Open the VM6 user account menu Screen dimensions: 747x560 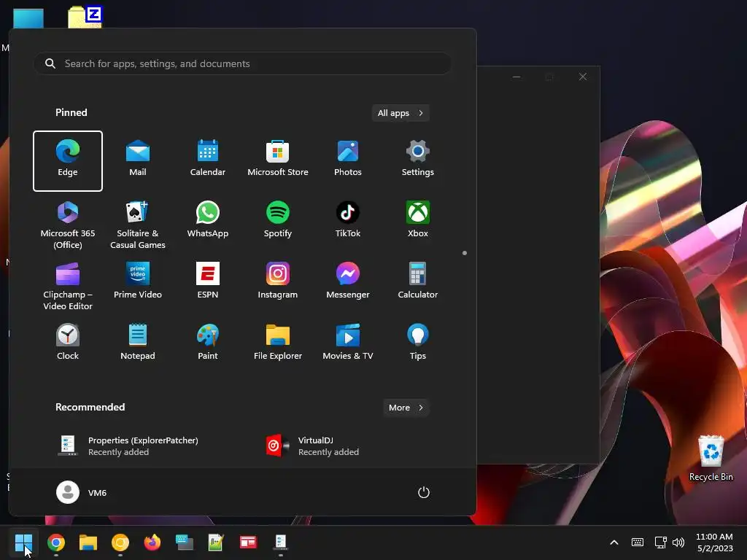pos(82,492)
